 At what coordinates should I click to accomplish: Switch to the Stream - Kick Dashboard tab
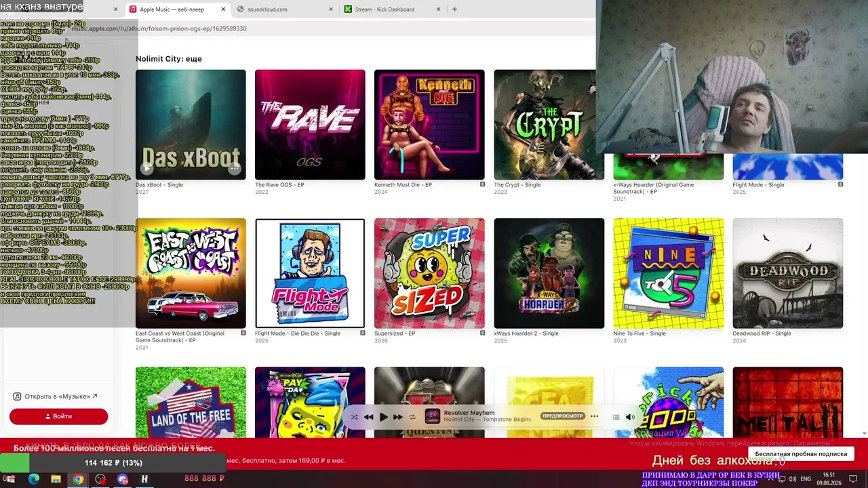tap(393, 9)
